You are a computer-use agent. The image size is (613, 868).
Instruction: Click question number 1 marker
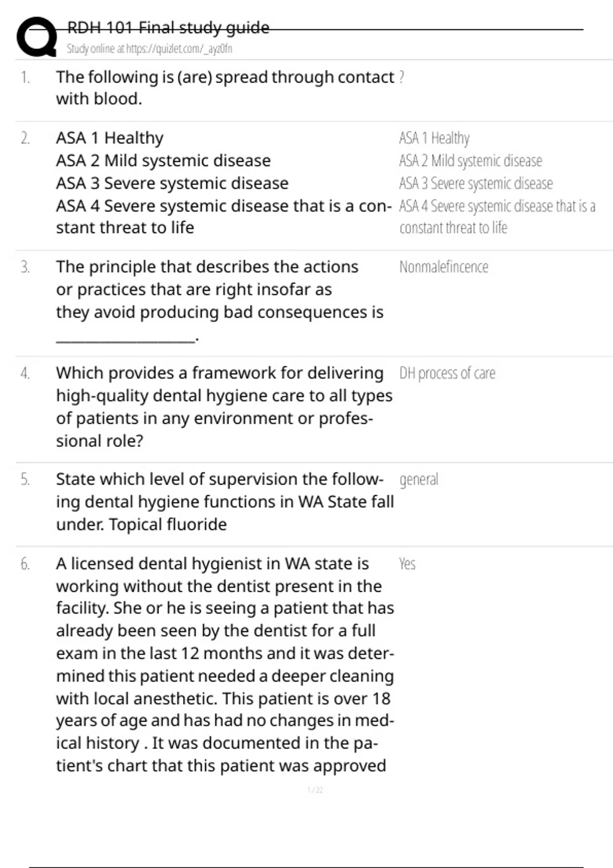[x=25, y=78]
